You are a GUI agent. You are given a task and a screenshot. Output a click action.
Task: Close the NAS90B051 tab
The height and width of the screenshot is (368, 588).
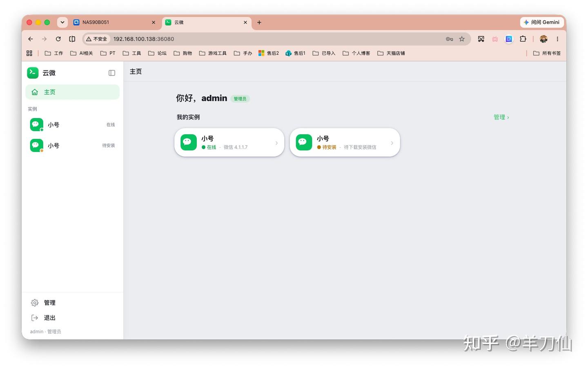[x=154, y=22]
